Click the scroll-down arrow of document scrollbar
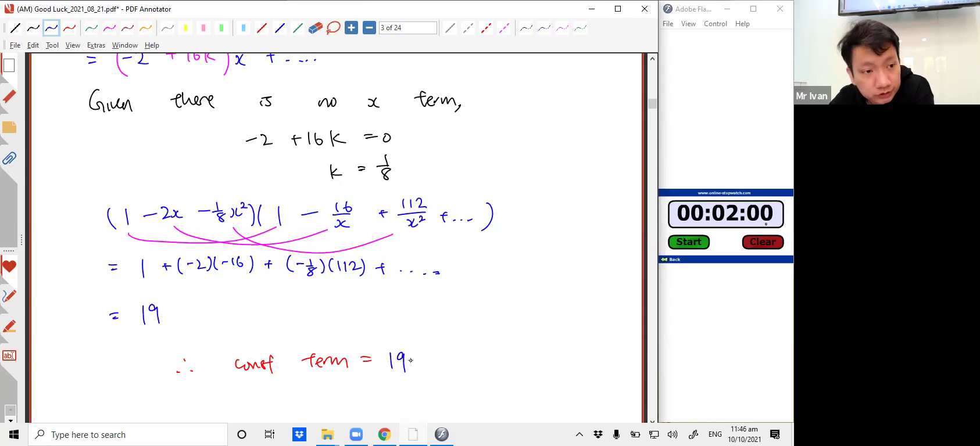The width and height of the screenshot is (980, 446). coord(652,422)
